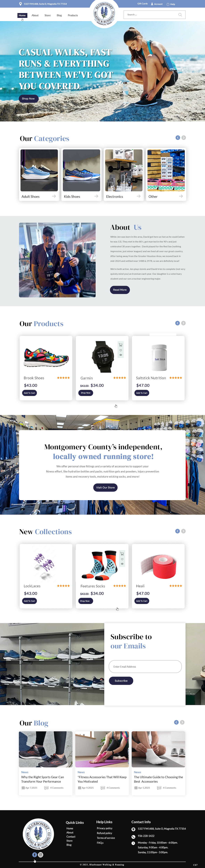Click the arrow on Adult Shoes category
The image size is (205, 868).
[x=54, y=196]
